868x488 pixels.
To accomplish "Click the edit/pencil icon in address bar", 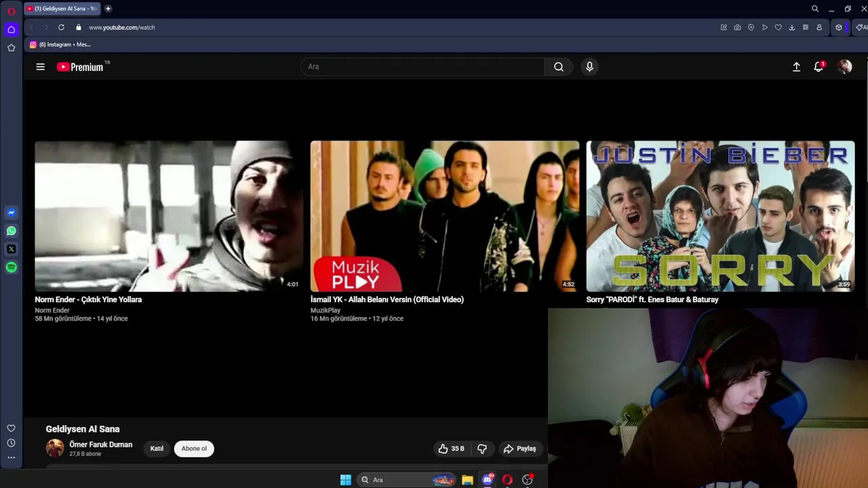I will point(724,27).
